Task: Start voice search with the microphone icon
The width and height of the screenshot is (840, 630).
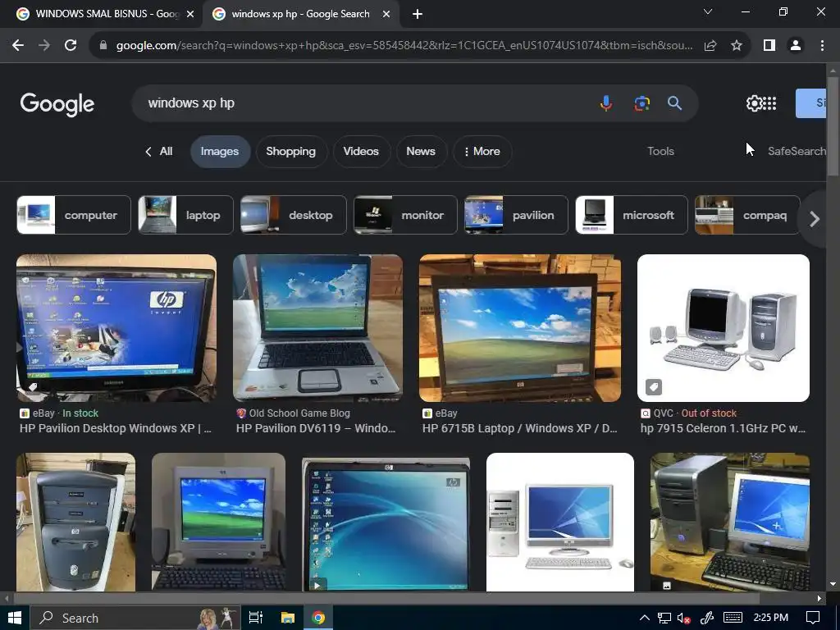Action: tap(606, 103)
